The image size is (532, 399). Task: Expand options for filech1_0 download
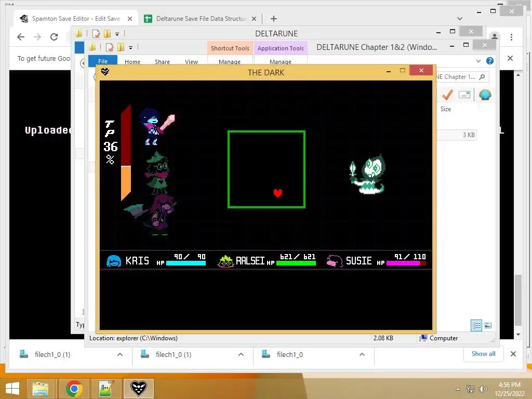coord(362,354)
